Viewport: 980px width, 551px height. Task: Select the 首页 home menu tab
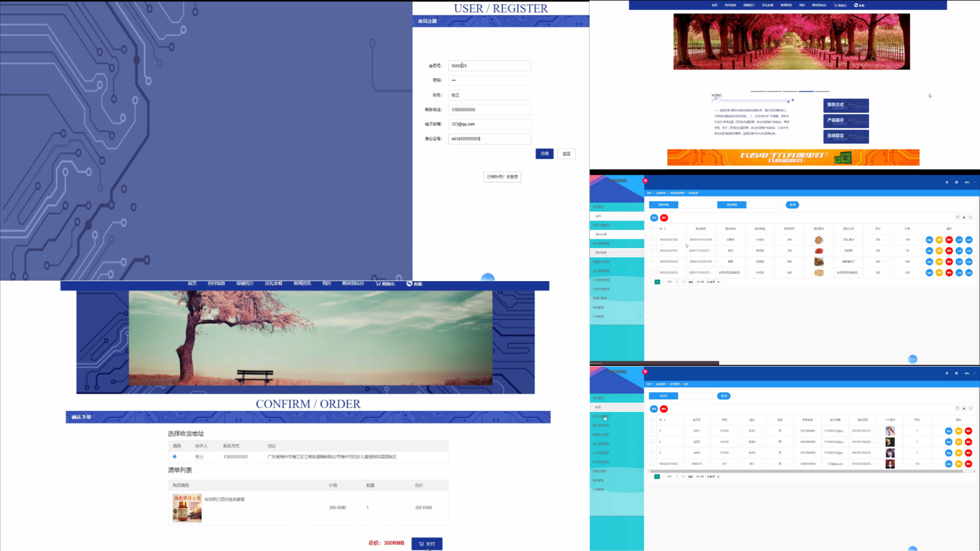(x=192, y=283)
